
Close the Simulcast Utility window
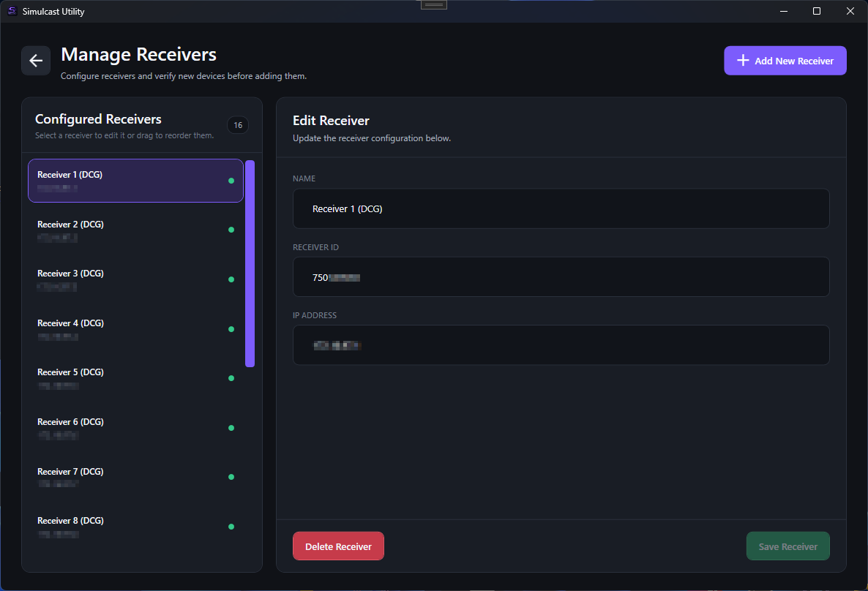(x=850, y=11)
